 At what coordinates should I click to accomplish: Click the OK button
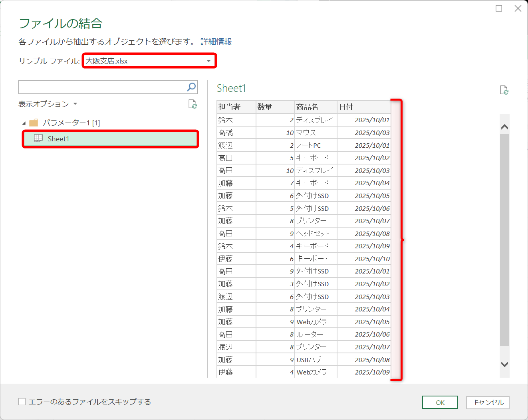440,402
